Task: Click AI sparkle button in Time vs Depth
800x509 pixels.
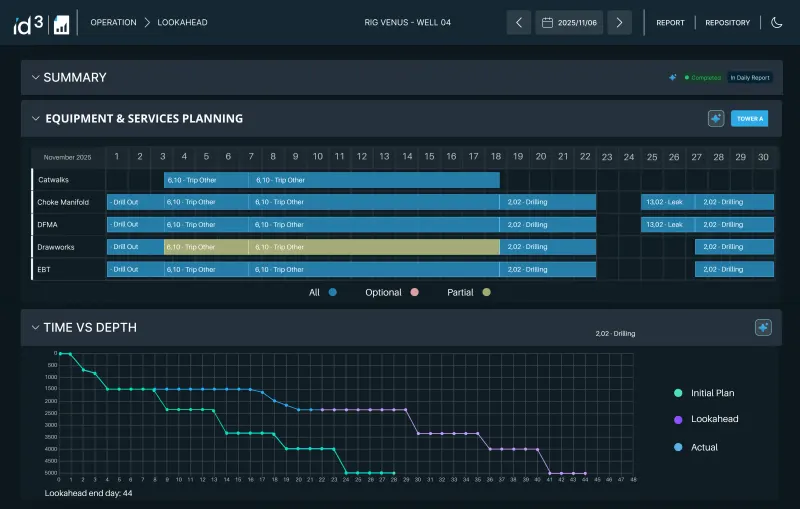Action: click(763, 327)
